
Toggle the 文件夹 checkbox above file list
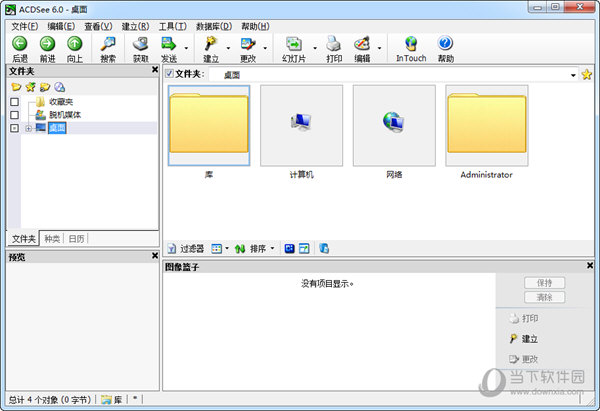169,73
